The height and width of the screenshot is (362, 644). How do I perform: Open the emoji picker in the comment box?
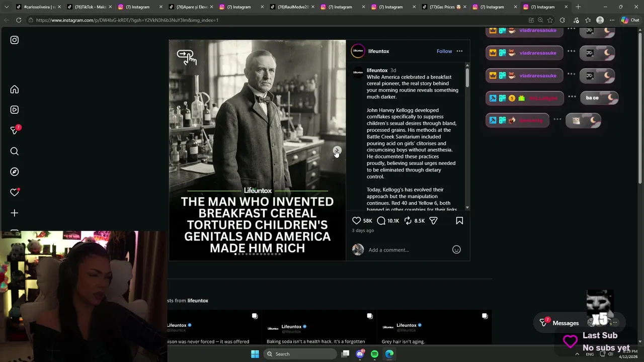(456, 249)
